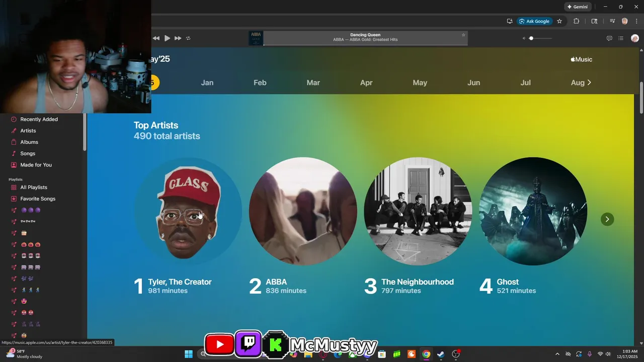The image size is (644, 362).
Task: Click the volume speaker icon in player
Action: pos(523,38)
